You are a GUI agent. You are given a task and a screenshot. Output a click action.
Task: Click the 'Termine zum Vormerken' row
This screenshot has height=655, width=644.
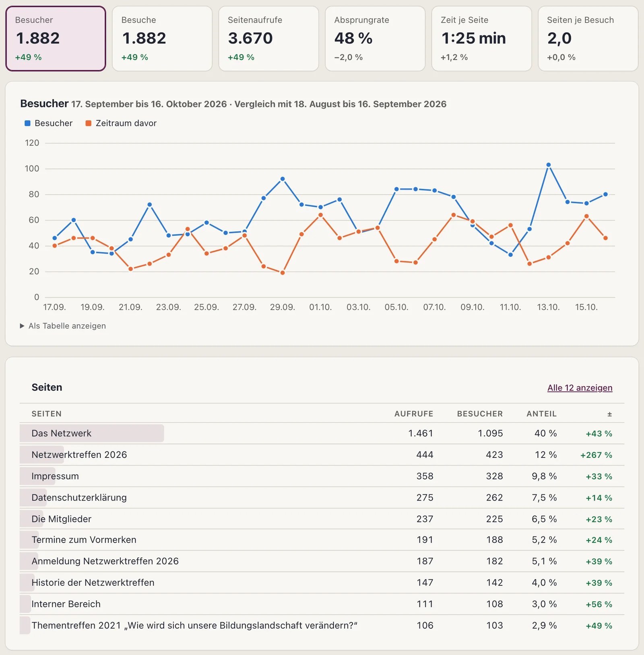click(322, 540)
